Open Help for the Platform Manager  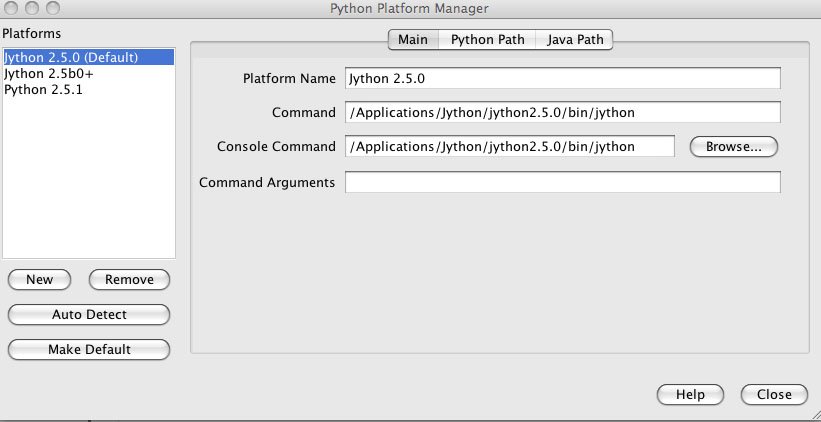690,395
